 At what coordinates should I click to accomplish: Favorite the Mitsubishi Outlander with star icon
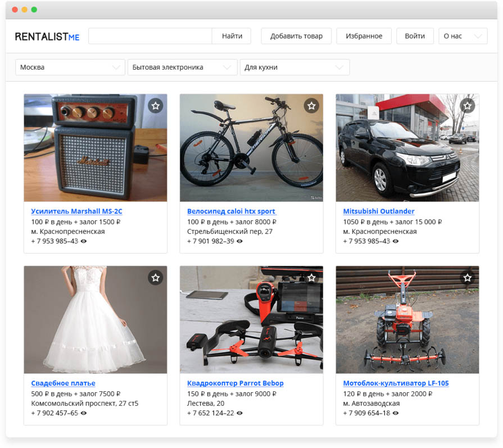tap(468, 106)
